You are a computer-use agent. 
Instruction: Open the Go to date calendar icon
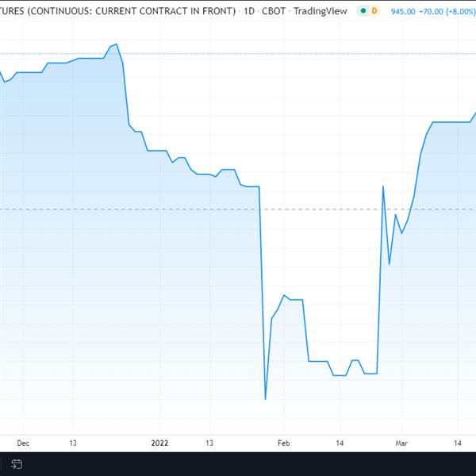coord(17,464)
